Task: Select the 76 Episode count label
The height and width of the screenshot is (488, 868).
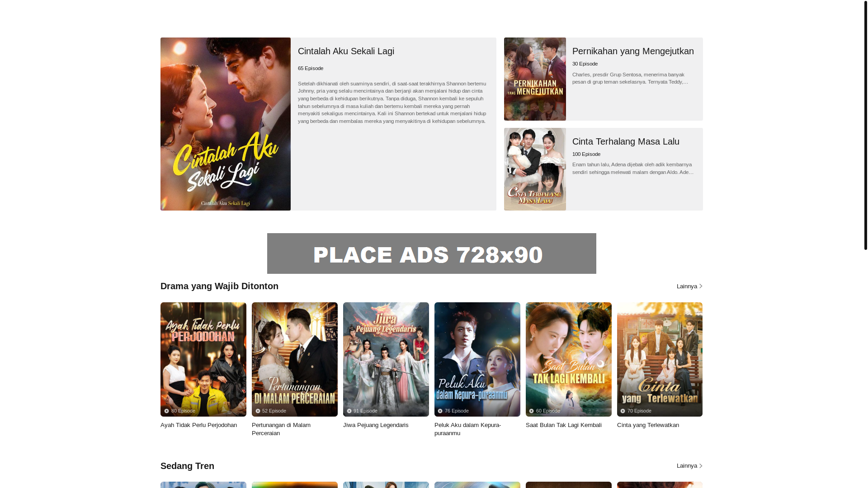Action: [457, 411]
